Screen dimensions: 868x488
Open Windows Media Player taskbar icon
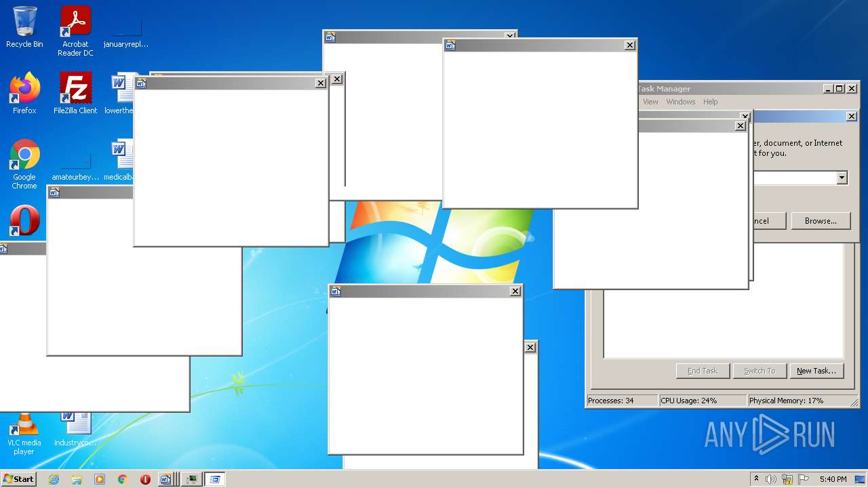click(x=100, y=479)
